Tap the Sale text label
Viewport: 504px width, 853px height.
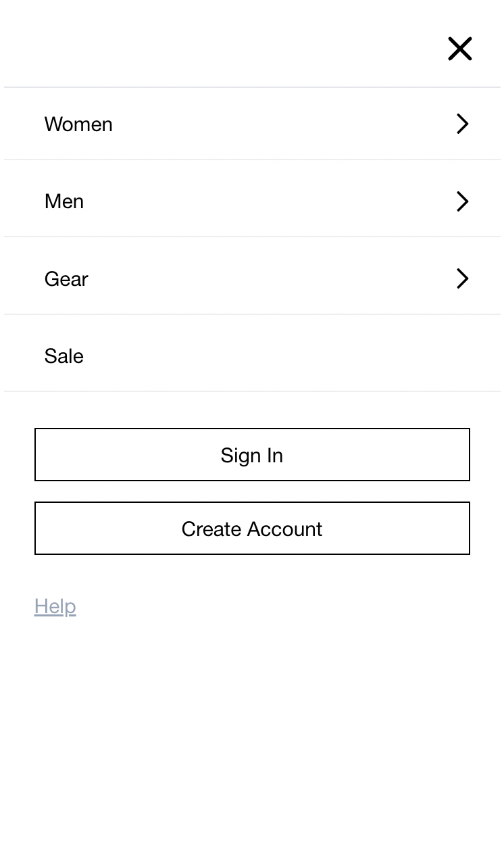coord(64,356)
